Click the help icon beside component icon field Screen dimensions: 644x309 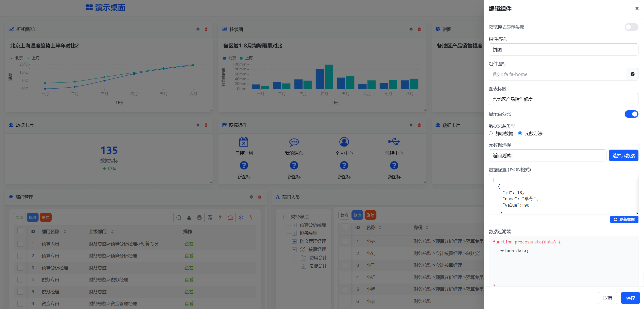pyautogui.click(x=632, y=74)
